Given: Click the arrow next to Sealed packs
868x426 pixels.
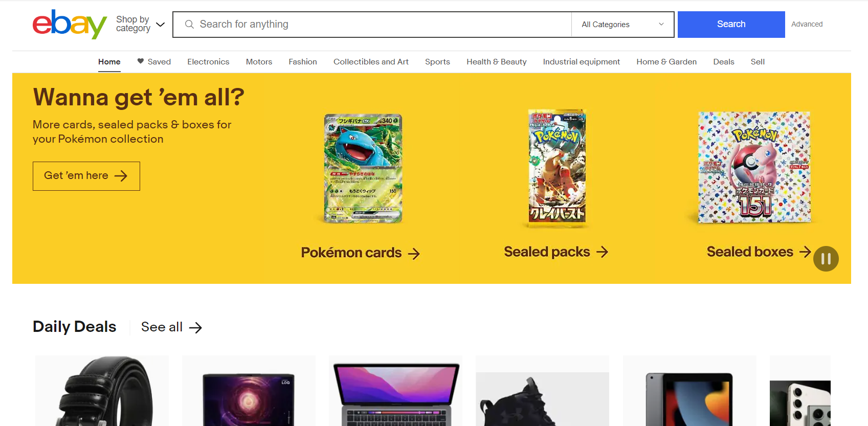Looking at the screenshot, I should (603, 252).
